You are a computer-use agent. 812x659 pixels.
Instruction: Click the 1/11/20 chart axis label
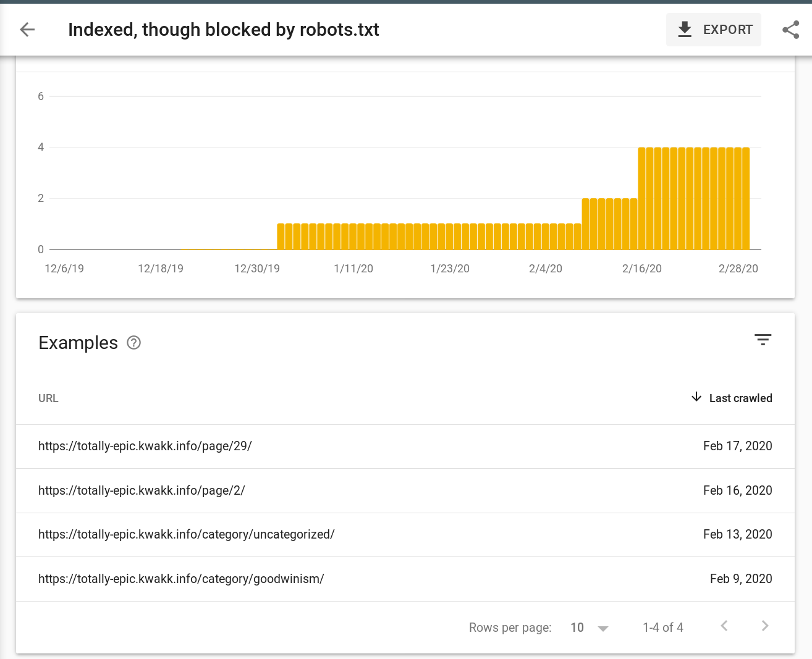coord(353,269)
